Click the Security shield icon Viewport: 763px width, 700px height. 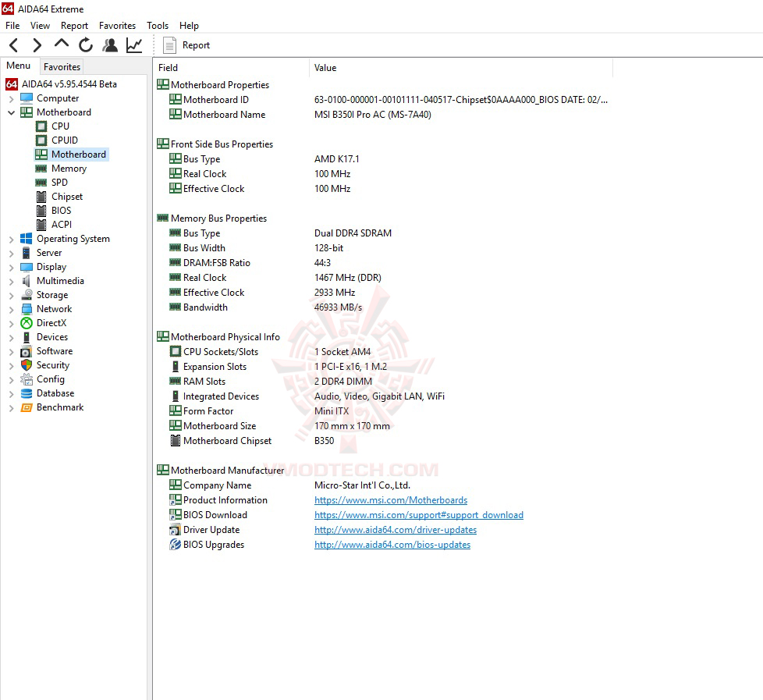[27, 365]
